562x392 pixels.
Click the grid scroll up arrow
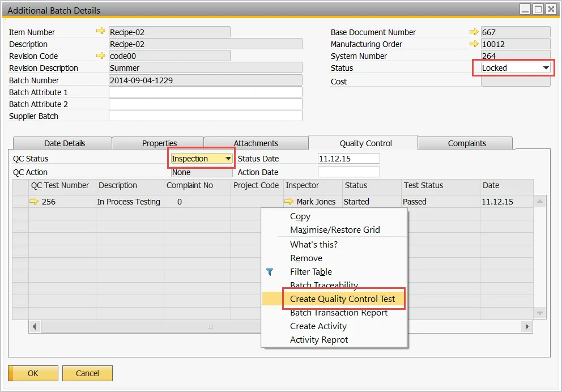[x=540, y=201]
